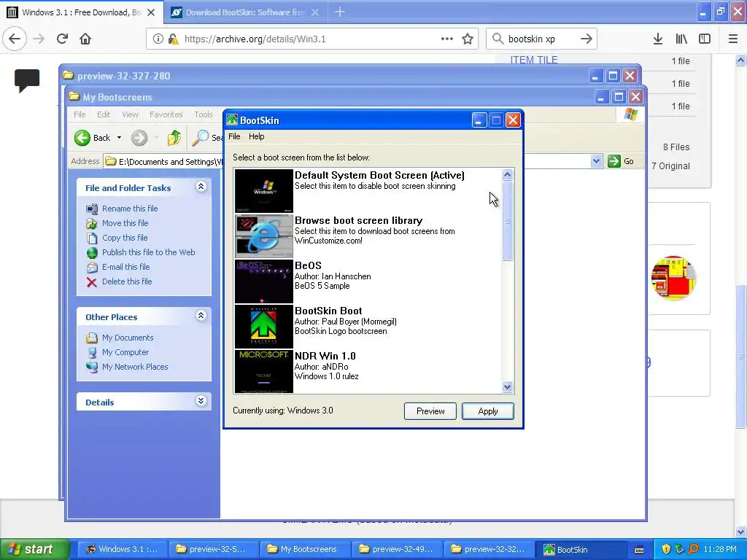
Task: Toggle Firefox sidebar icon
Action: point(705,39)
